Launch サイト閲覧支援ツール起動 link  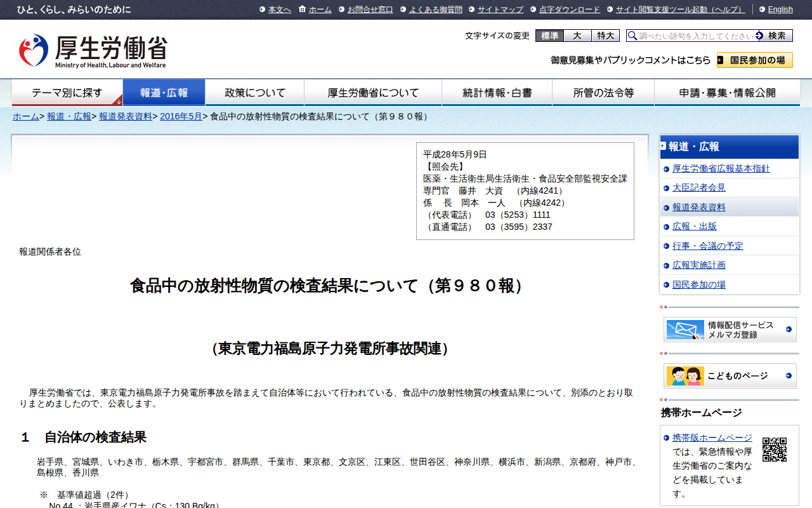click(x=681, y=10)
